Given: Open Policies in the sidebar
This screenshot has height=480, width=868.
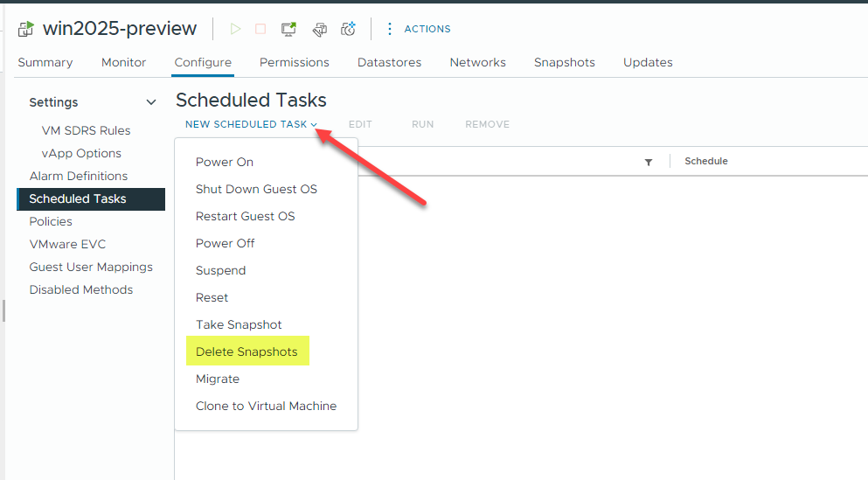Looking at the screenshot, I should click(x=51, y=221).
